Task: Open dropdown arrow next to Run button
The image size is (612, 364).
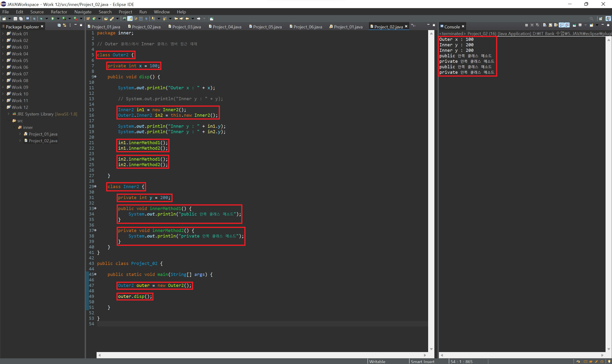Action: click(x=58, y=19)
